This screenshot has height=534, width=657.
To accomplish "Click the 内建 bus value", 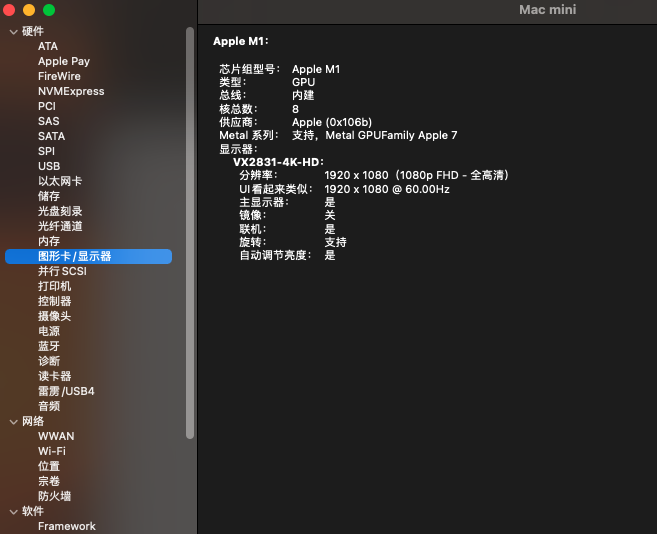I will (303, 96).
